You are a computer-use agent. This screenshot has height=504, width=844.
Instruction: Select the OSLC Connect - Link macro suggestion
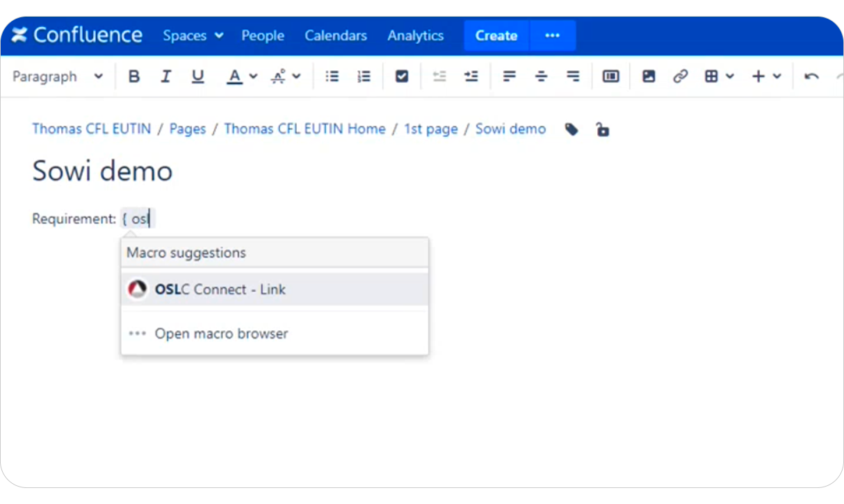[x=275, y=289]
